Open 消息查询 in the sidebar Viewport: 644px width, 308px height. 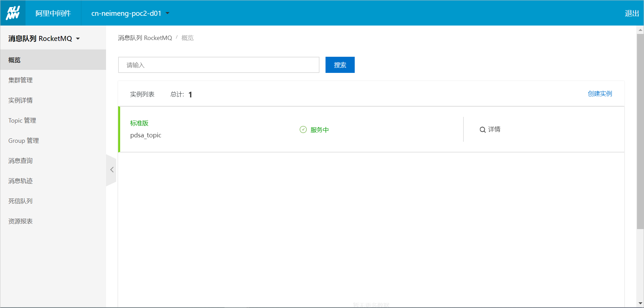click(x=53, y=161)
